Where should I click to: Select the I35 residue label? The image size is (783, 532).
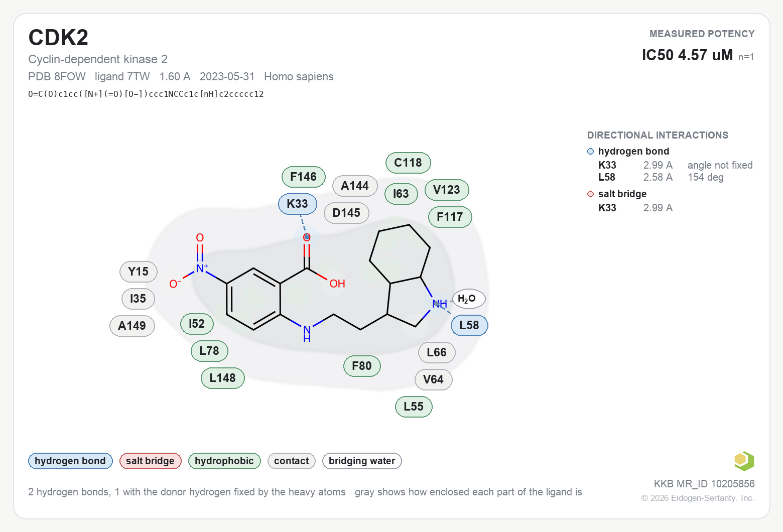tap(138, 299)
